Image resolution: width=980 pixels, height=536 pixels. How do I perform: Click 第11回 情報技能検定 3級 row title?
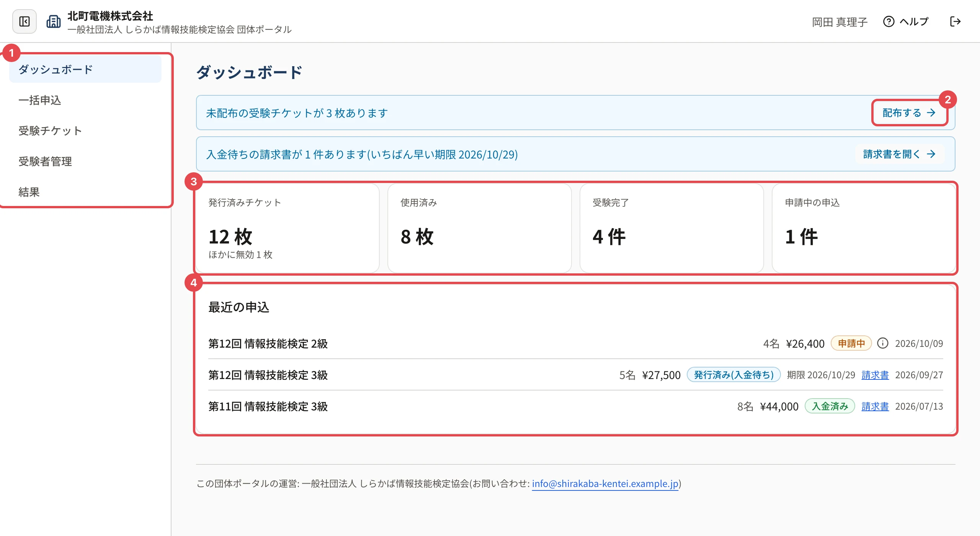coord(268,406)
